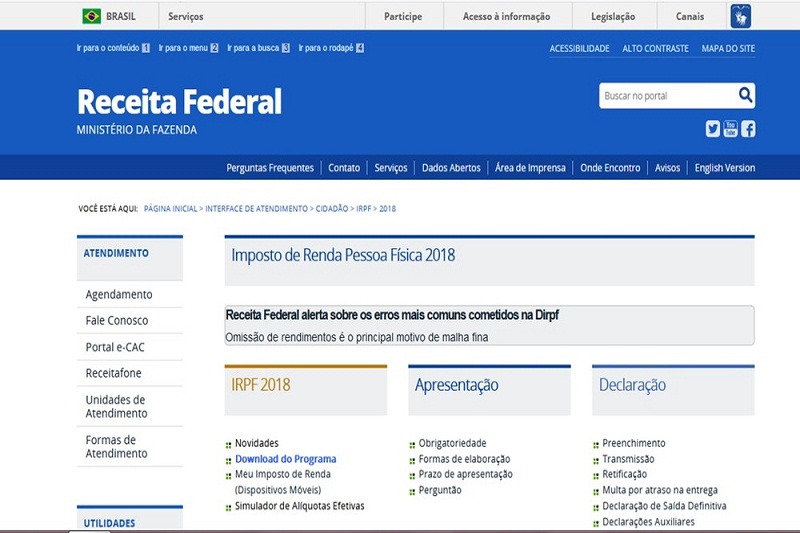The image size is (800, 533).
Task: Click the Download do Programa link
Action: (x=286, y=459)
